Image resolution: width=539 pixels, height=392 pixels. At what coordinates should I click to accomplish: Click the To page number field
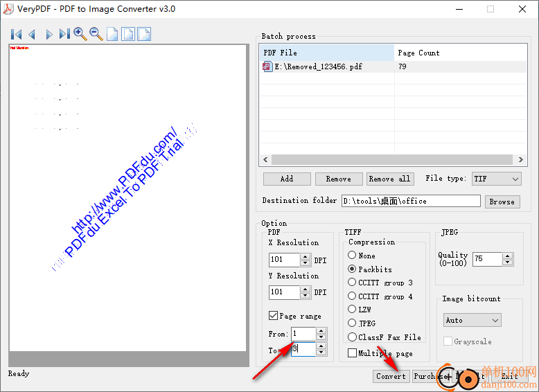[x=303, y=349]
